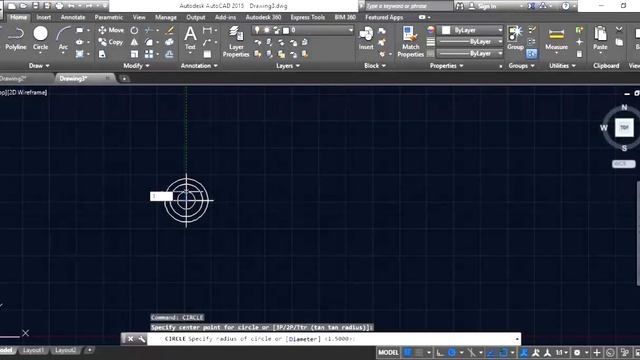640x360 pixels.
Task: Open the annotation scale 1:1 dropdown
Action: 561,352
